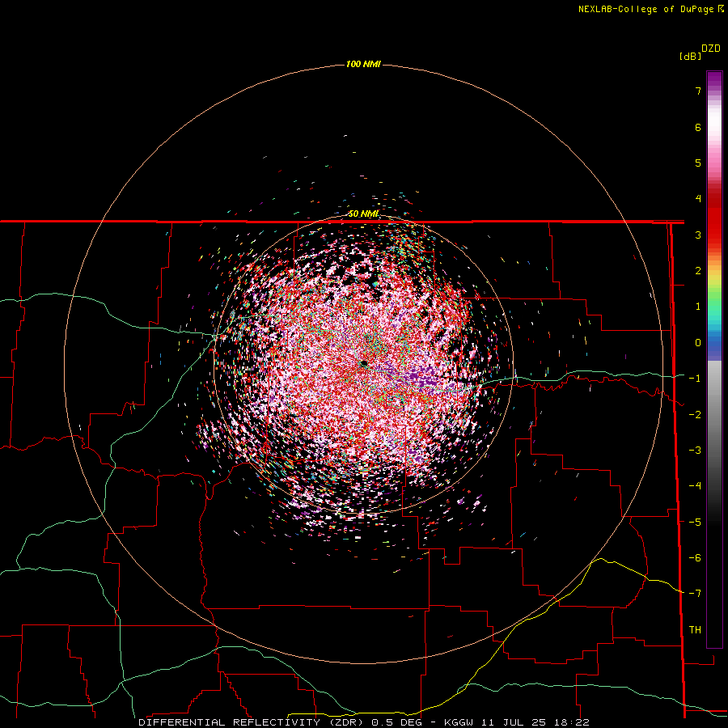Click the -2 value on color scale
This screenshot has height=728, width=728.
tap(695, 415)
